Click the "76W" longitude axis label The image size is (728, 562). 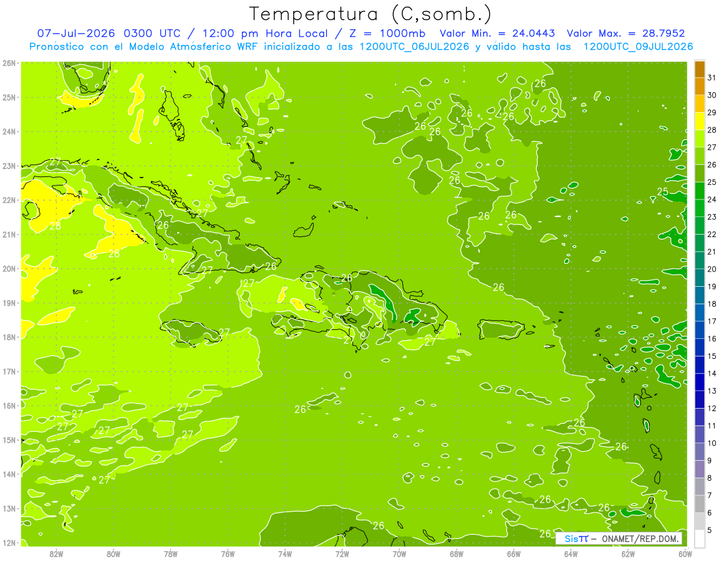(x=228, y=554)
